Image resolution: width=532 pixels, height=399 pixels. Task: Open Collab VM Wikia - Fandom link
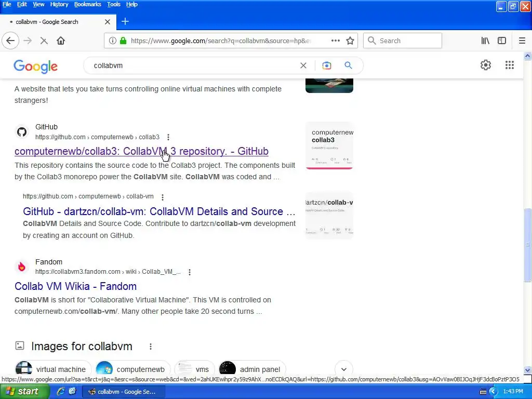pyautogui.click(x=75, y=286)
